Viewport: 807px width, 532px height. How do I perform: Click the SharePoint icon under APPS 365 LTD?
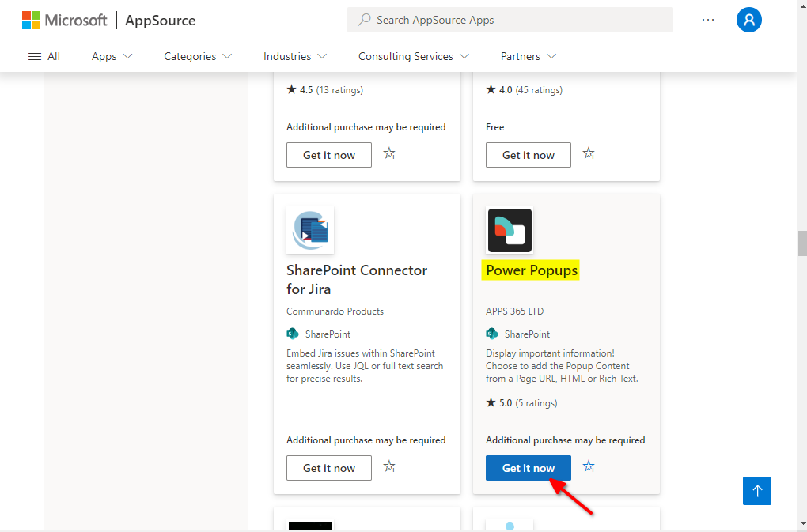pos(492,334)
